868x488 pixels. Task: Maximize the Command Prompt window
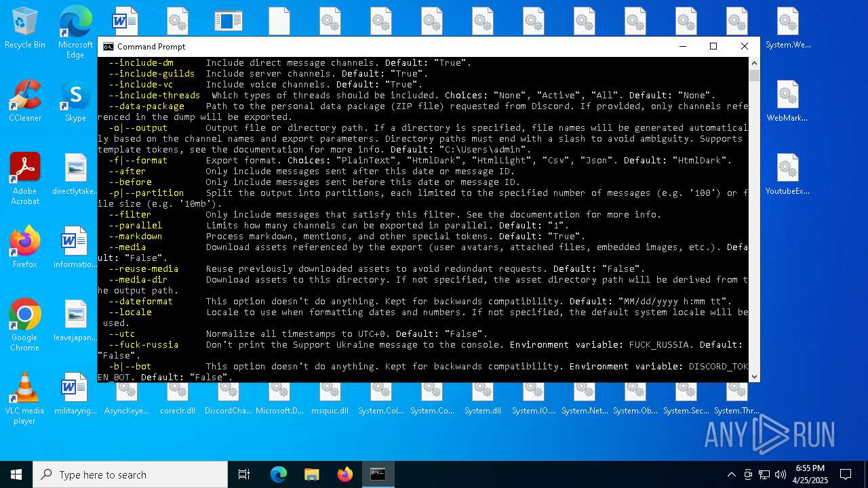click(713, 47)
